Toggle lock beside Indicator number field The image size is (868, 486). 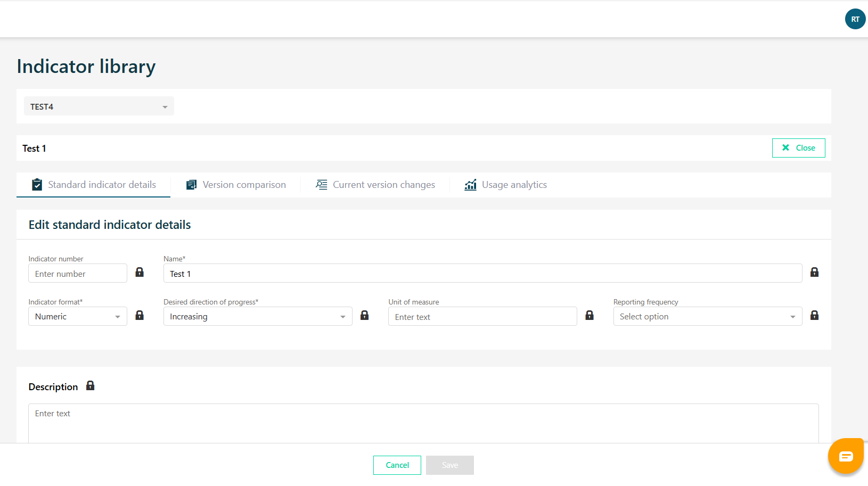140,272
